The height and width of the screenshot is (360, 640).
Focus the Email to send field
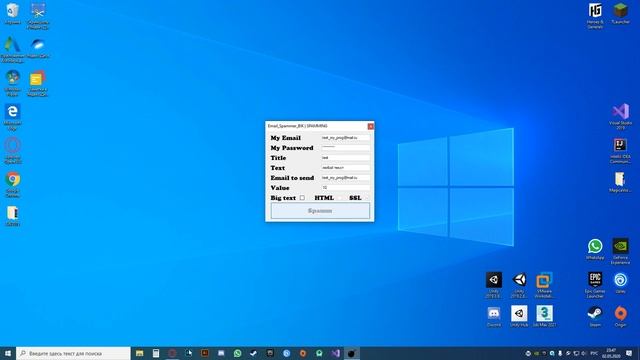(345, 178)
